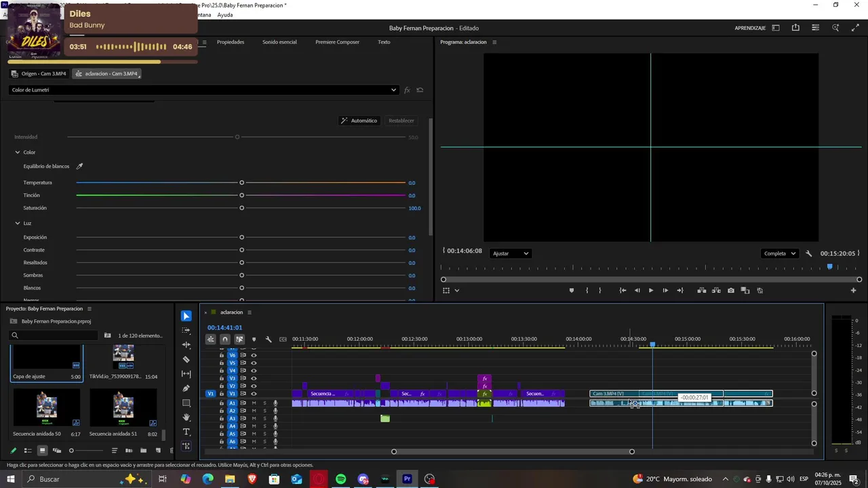This screenshot has height=488, width=868.
Task: Select the Razor tool
Action: coord(186,359)
